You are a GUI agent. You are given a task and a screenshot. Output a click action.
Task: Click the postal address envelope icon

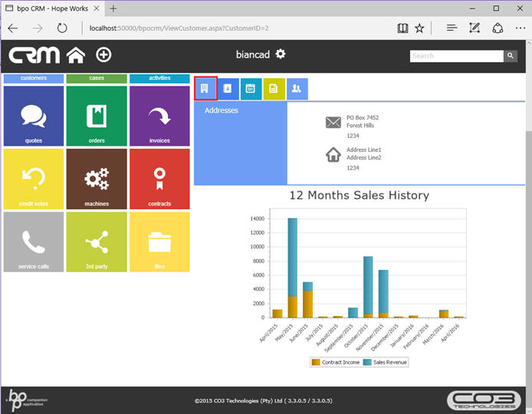click(333, 122)
